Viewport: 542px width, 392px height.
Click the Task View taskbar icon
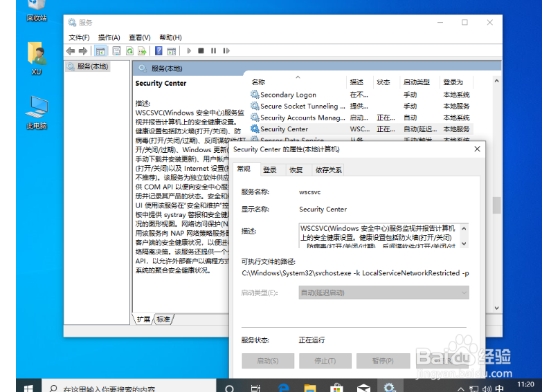tap(255, 388)
